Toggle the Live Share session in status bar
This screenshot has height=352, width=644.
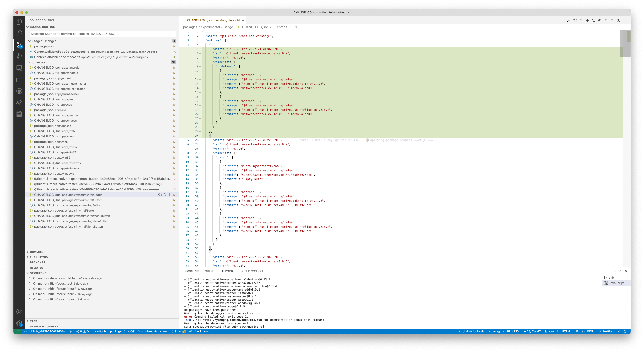pyautogui.click(x=198, y=332)
